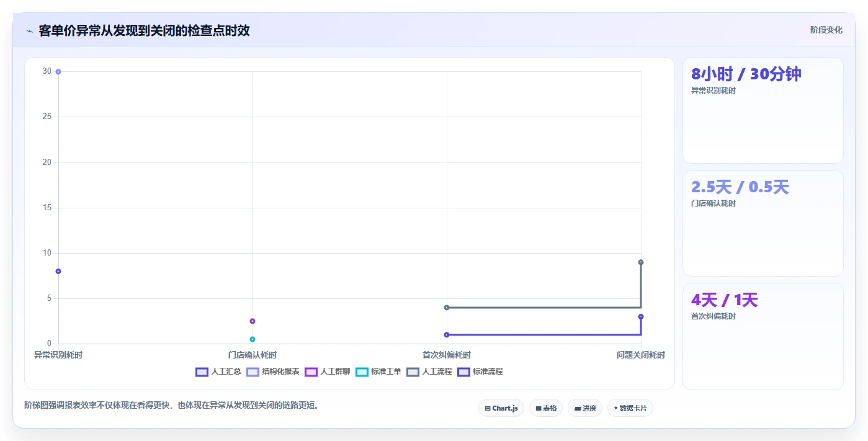Click the 异常识别耗时 card caption
This screenshot has width=868, height=441.
pyautogui.click(x=714, y=91)
